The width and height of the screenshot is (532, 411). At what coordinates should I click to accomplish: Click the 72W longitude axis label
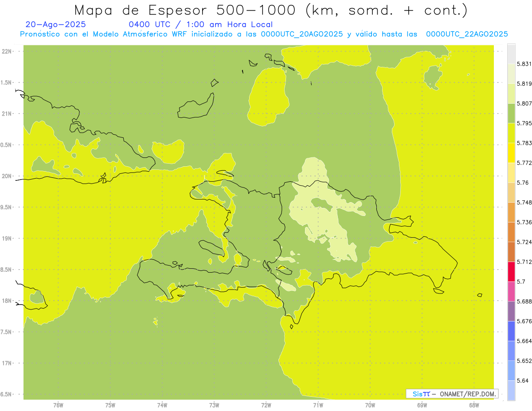click(x=266, y=405)
